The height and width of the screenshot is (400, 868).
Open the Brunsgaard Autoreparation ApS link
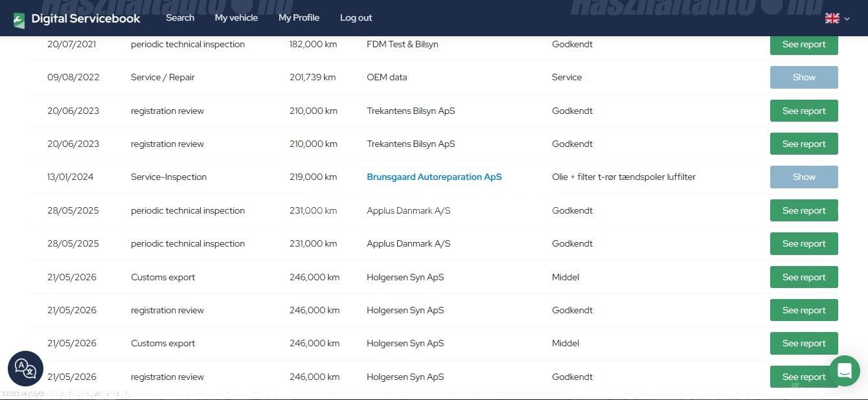434,177
